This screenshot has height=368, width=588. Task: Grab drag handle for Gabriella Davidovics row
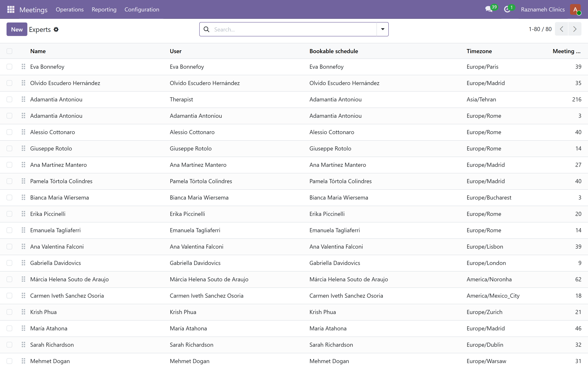click(x=23, y=263)
